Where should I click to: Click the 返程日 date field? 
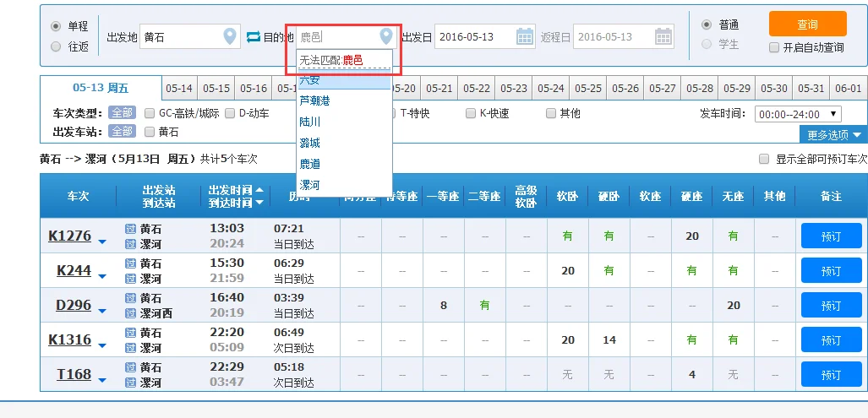(624, 37)
